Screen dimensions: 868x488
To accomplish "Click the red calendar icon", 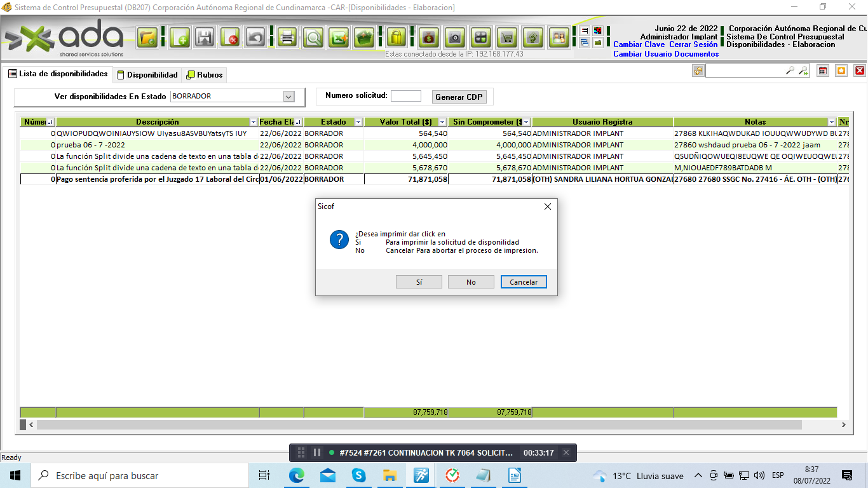I will click(x=822, y=71).
